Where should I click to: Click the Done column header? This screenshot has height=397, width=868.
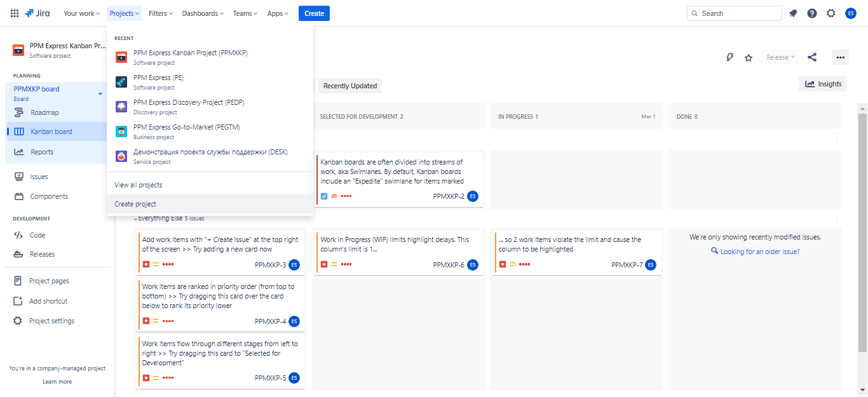[755, 116]
